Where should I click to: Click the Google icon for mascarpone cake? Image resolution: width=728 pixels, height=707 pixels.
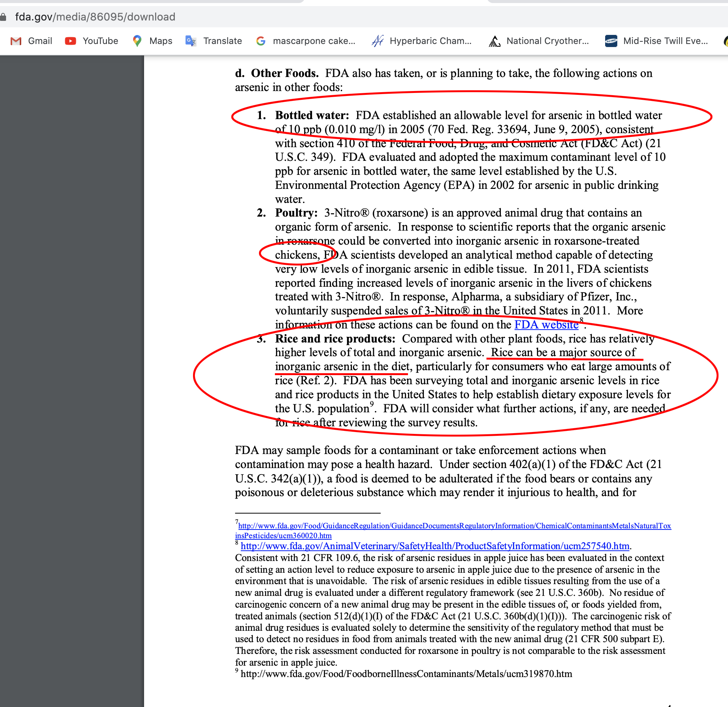click(261, 41)
